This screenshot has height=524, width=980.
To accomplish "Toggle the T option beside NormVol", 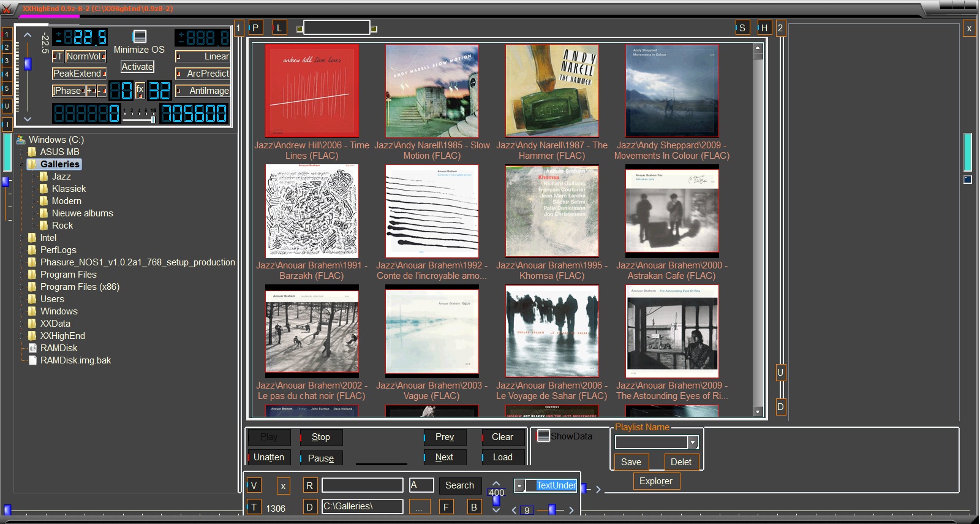I will point(58,56).
